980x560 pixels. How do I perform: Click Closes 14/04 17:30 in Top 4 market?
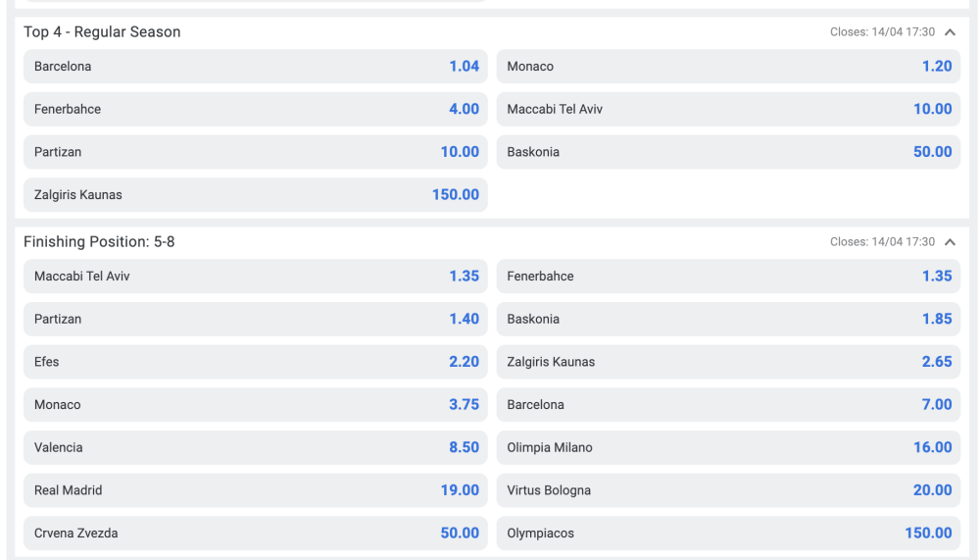(882, 32)
